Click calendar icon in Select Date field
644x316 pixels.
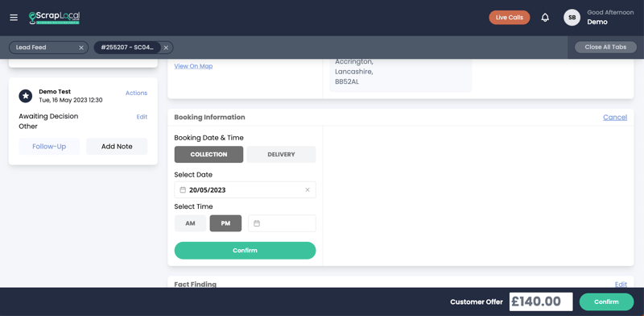coord(184,190)
